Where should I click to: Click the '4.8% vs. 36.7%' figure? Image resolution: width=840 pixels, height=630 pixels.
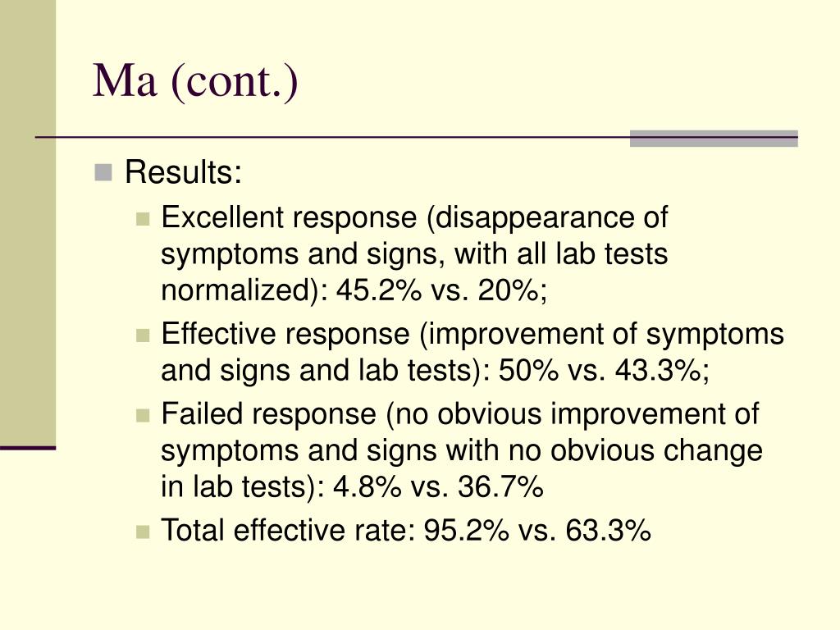click(438, 487)
